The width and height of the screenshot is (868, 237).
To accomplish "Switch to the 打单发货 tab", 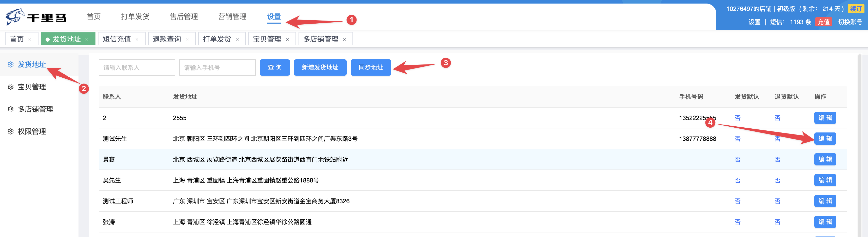I will click(217, 39).
